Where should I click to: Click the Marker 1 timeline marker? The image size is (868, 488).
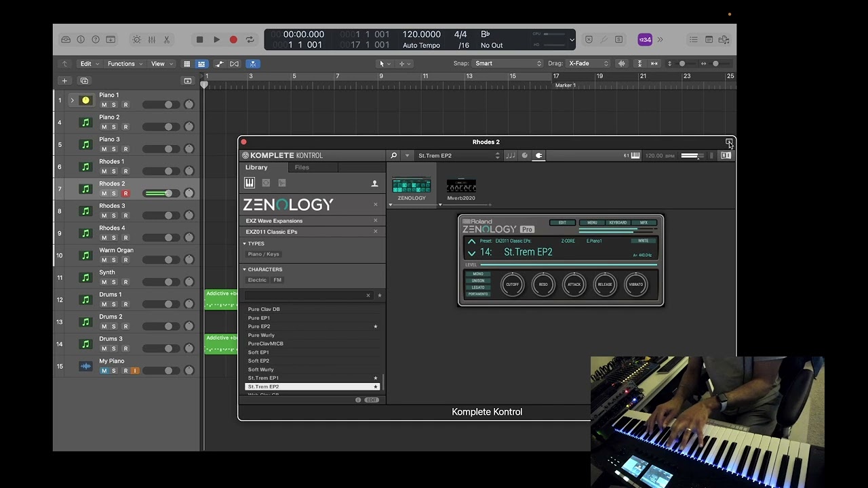(x=565, y=85)
